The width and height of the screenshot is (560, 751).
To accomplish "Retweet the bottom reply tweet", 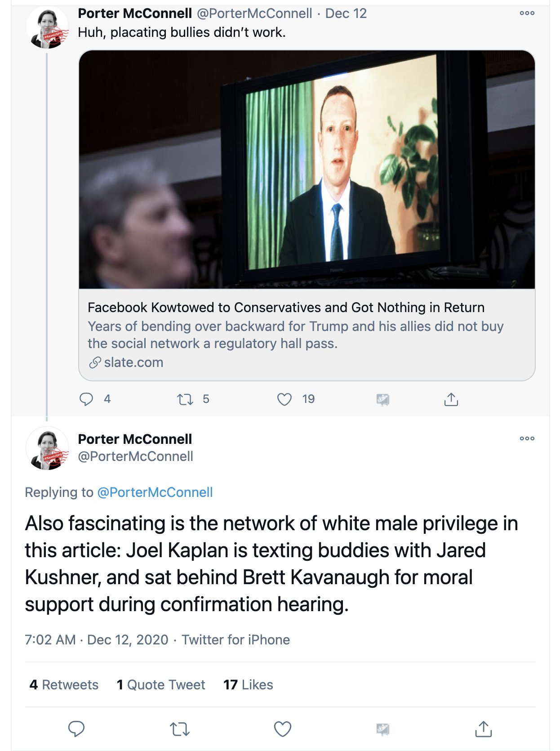I will tap(180, 729).
